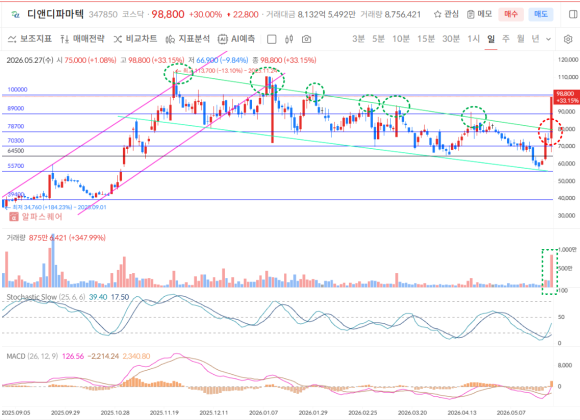Viewport: 580px width, 420px height.
Task: Click the current price 98,800 in header
Action: point(168,14)
